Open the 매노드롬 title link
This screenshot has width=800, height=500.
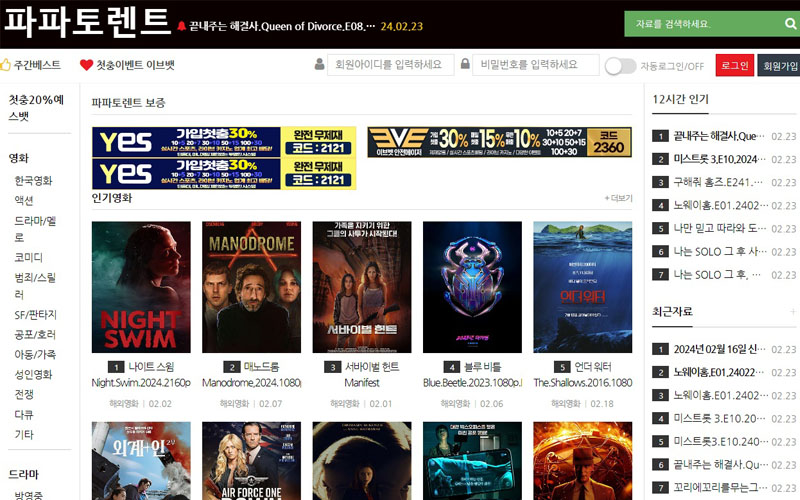(261, 367)
